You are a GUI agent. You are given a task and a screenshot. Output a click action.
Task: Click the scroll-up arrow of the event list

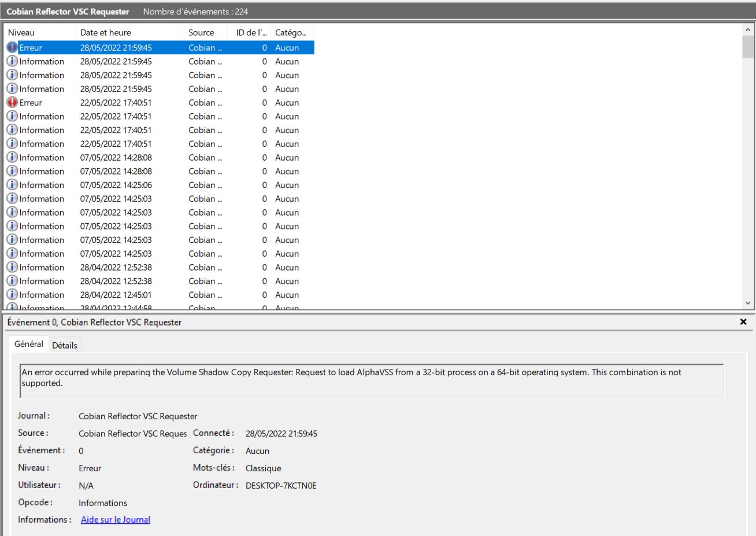click(x=748, y=29)
